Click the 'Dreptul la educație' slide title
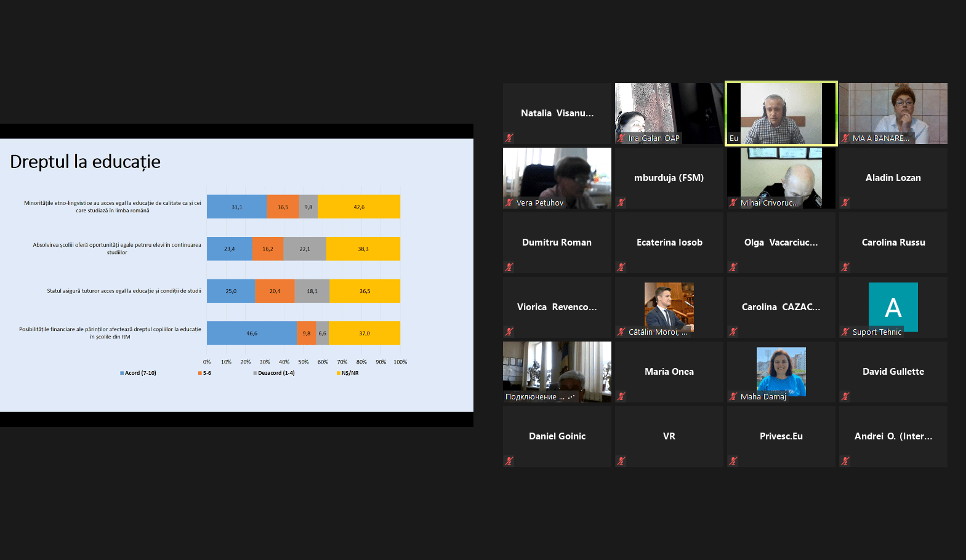Image resolution: width=966 pixels, height=560 pixels. click(85, 162)
